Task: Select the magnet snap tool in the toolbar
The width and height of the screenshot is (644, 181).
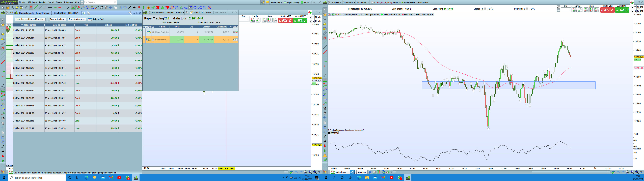Action: click(31, 8)
